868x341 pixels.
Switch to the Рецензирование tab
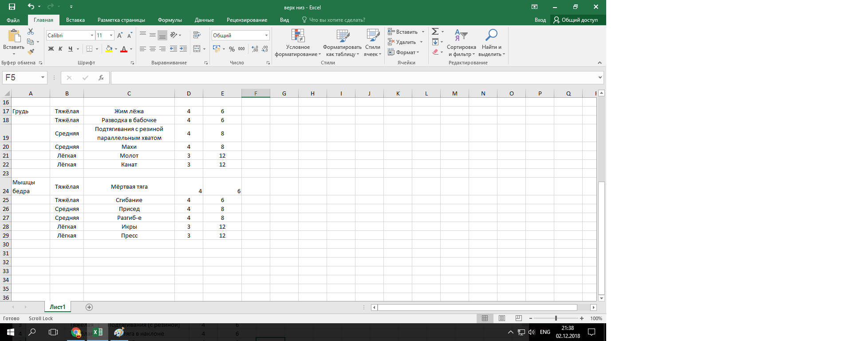click(247, 20)
